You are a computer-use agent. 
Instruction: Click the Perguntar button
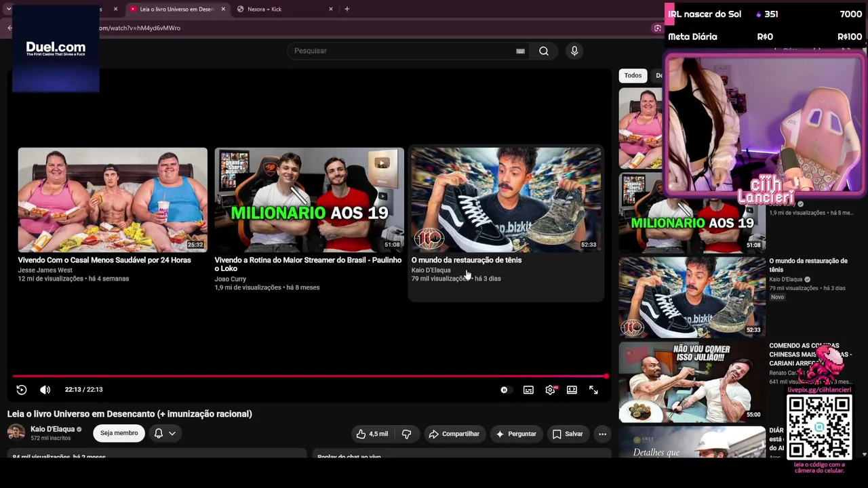[x=516, y=434]
